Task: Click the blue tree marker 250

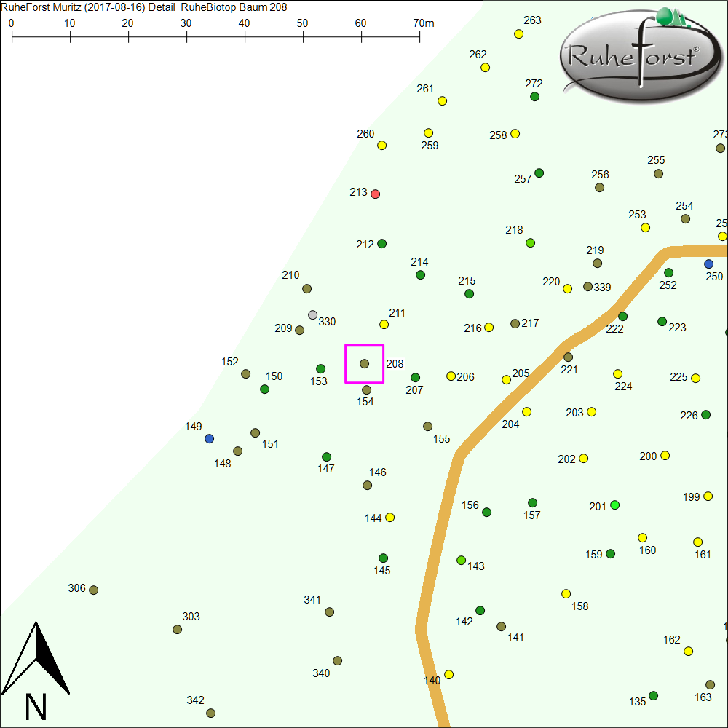Action: click(x=708, y=264)
